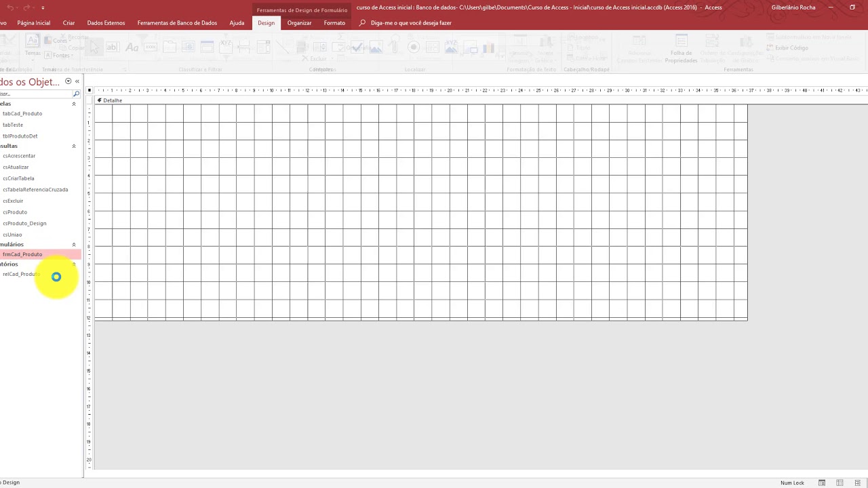The width and height of the screenshot is (868, 488).
Task: Choose the Hyperlink control tool
Action: [188, 47]
